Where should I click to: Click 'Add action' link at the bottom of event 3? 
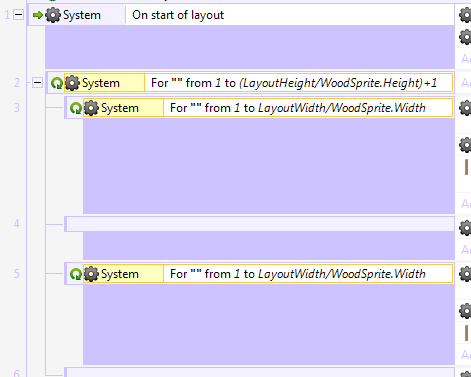[466, 203]
